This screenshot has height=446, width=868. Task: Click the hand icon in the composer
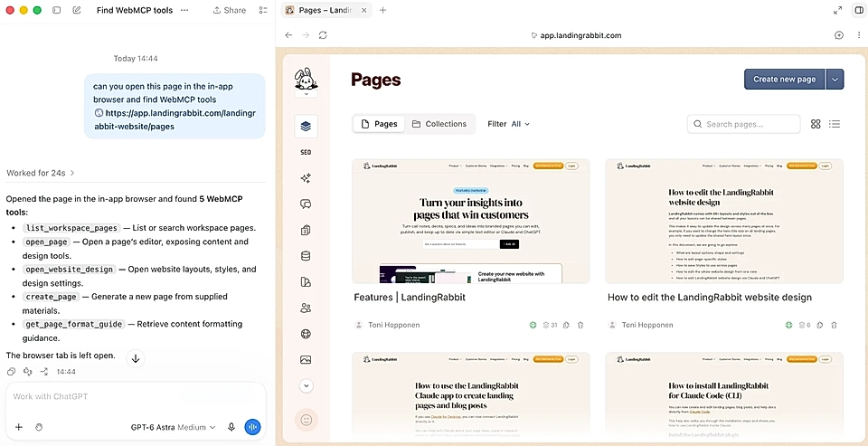click(x=39, y=427)
